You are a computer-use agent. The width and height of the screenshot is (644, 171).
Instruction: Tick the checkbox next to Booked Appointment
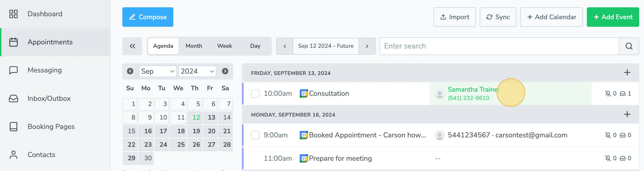click(255, 135)
